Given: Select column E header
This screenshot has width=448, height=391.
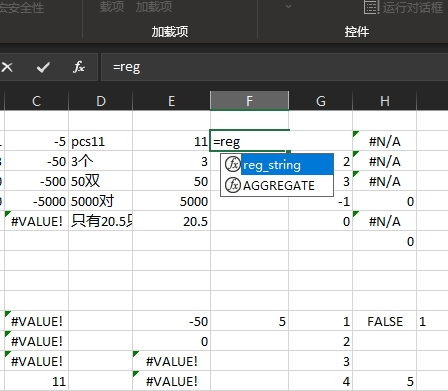Looking at the screenshot, I should point(171,101).
